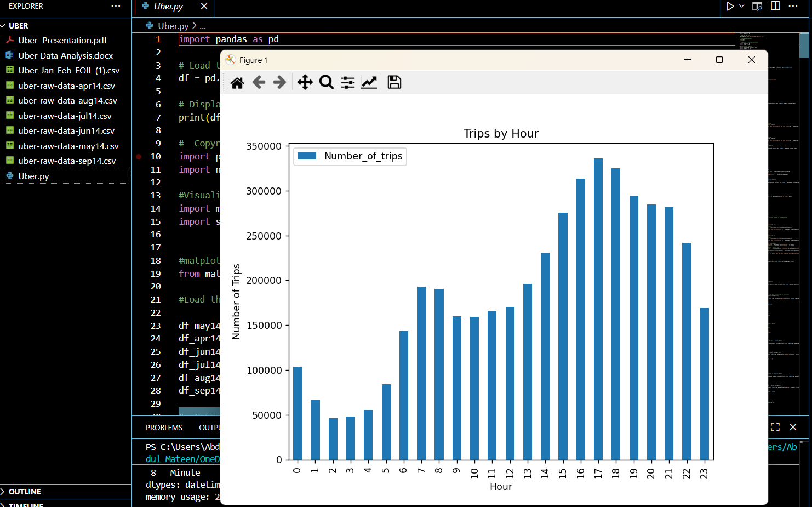Open Uber Presentation.pdf in the explorer
The width and height of the screenshot is (812, 507).
click(62, 41)
